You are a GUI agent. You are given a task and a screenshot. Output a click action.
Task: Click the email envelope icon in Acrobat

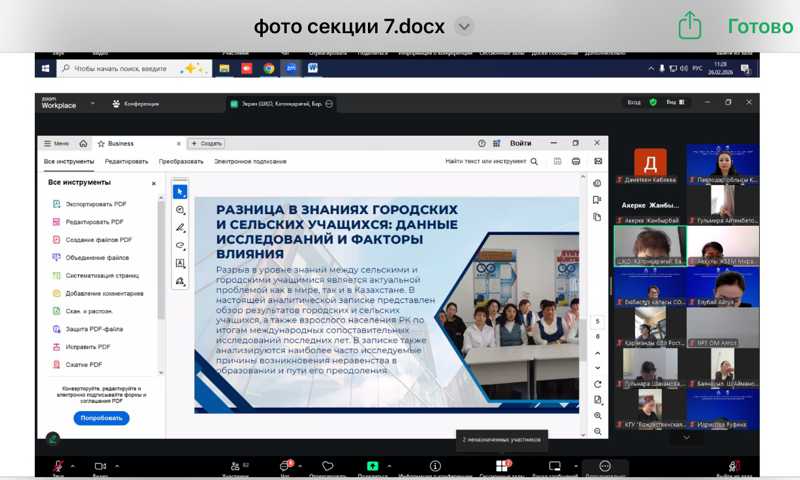pyautogui.click(x=598, y=161)
